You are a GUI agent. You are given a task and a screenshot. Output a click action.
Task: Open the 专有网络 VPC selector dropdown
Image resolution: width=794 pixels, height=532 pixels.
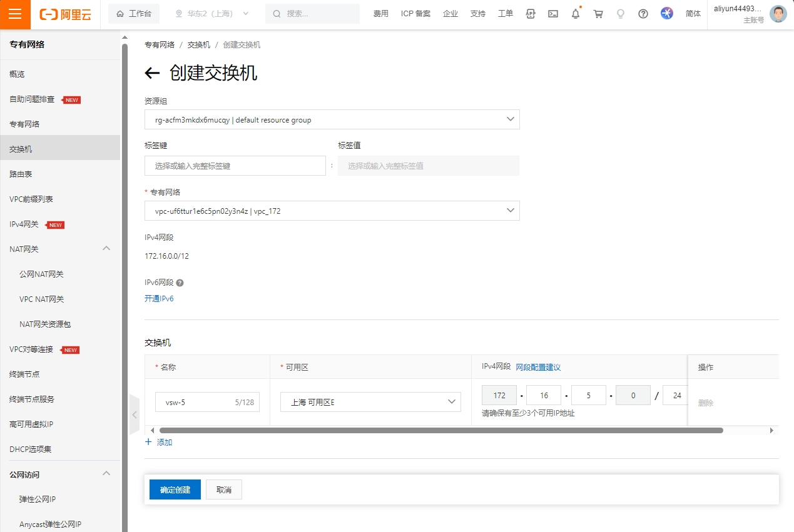[332, 211]
